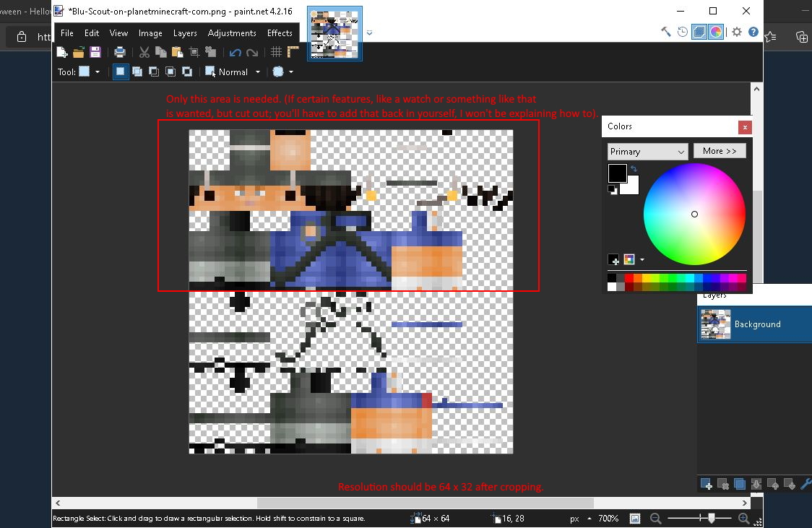Toggle the History window icon
Screen dimensions: 812x528
click(683, 32)
